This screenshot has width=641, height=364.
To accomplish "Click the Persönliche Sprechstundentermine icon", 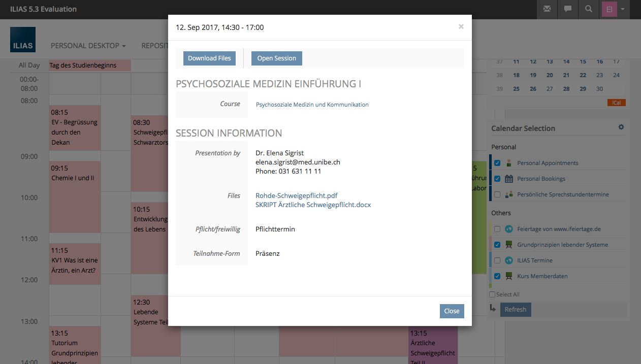I will (508, 194).
